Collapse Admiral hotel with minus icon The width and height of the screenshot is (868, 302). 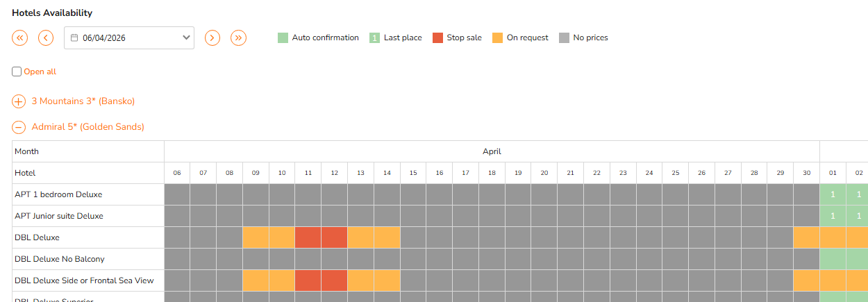[19, 127]
